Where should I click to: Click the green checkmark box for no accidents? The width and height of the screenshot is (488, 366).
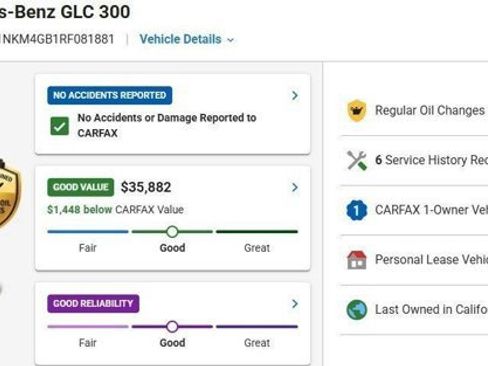[x=59, y=126]
